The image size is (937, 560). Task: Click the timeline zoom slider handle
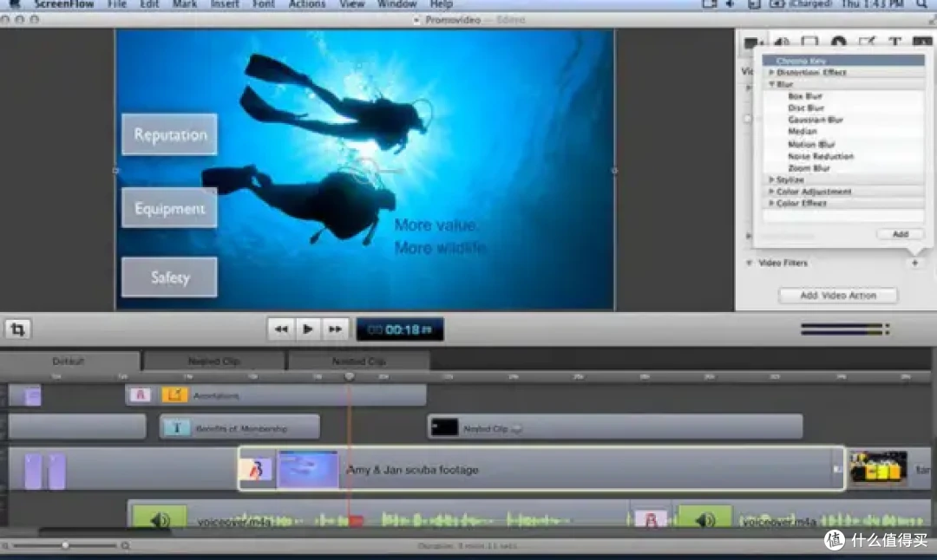(x=64, y=545)
